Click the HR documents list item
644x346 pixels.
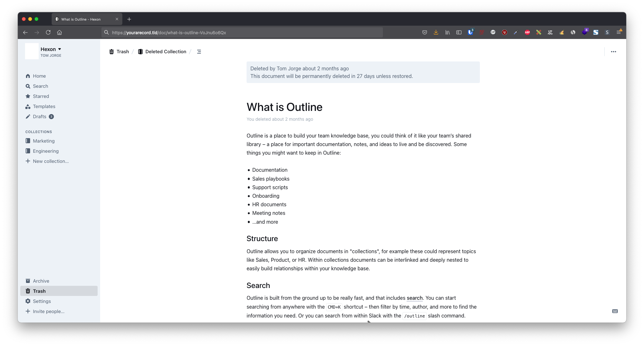coord(269,205)
